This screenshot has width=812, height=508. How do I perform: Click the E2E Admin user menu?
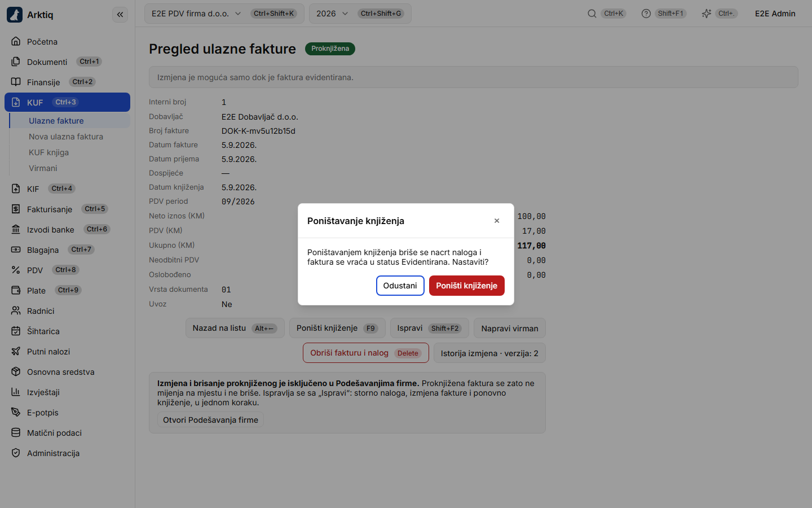tap(775, 14)
